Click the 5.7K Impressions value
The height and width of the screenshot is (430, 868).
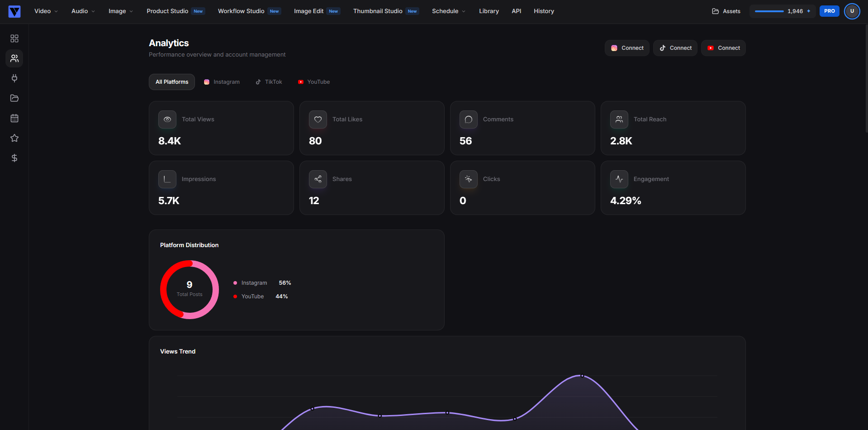coord(169,201)
